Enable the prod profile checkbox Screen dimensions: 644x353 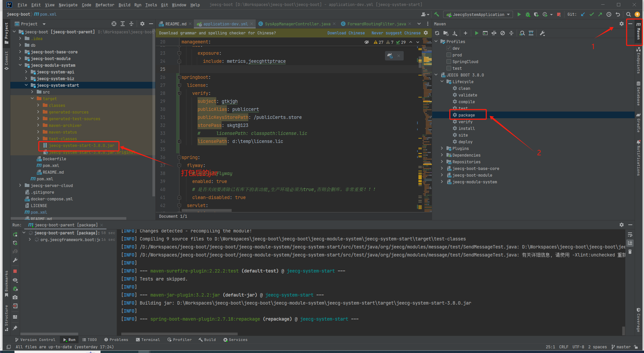click(x=449, y=55)
